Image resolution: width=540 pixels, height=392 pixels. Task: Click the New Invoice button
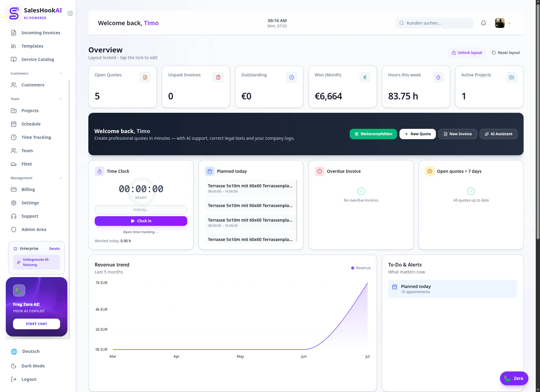pos(458,134)
